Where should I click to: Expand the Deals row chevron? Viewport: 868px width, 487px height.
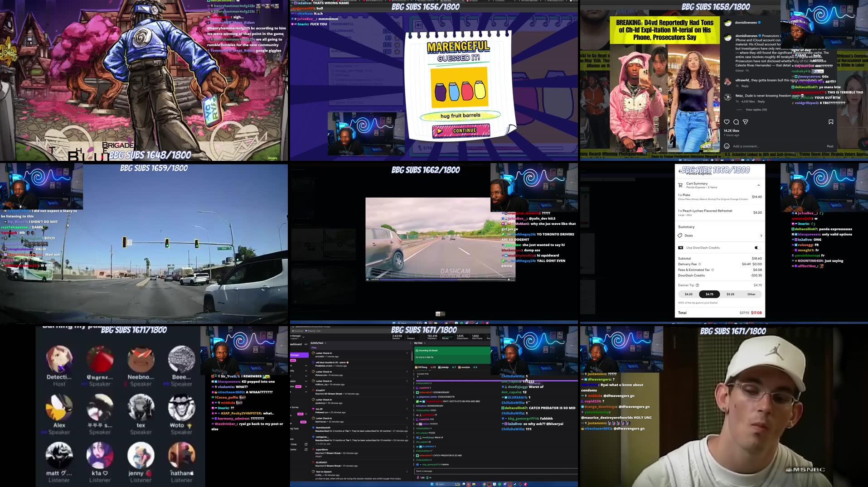[x=761, y=236]
